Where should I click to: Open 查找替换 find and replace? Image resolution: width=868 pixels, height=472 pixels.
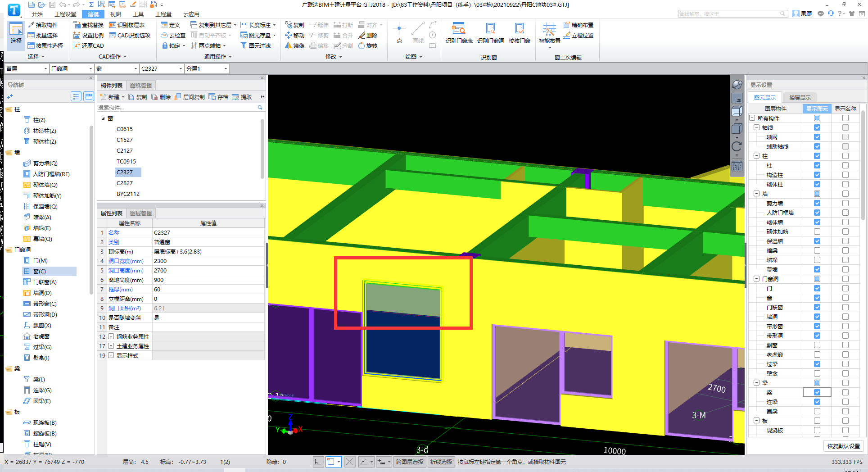[x=89, y=25]
